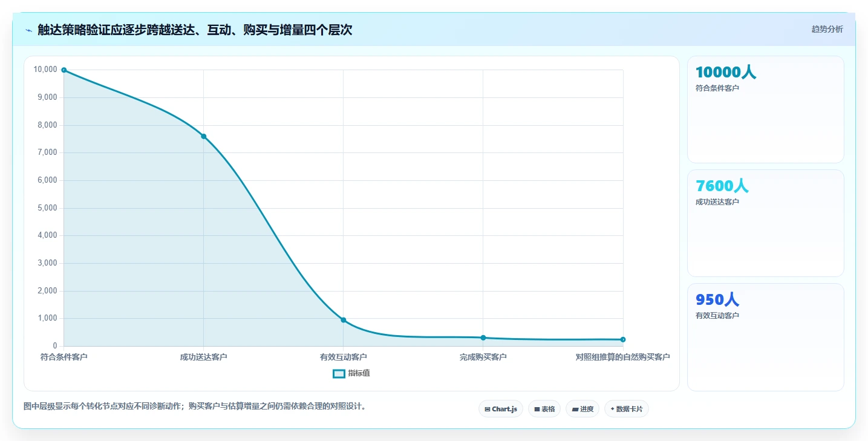Select the Chart.js tag
The height and width of the screenshot is (441, 868).
(x=501, y=409)
